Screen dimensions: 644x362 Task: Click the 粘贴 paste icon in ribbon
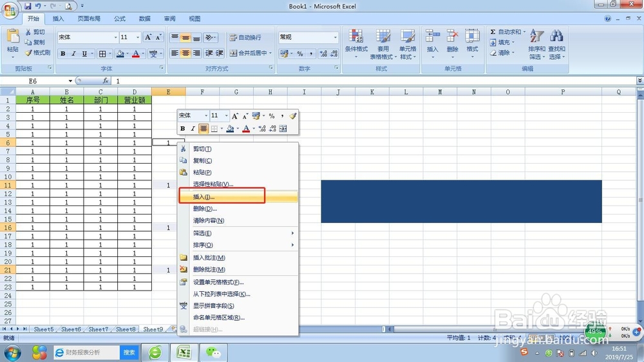pos(13,37)
